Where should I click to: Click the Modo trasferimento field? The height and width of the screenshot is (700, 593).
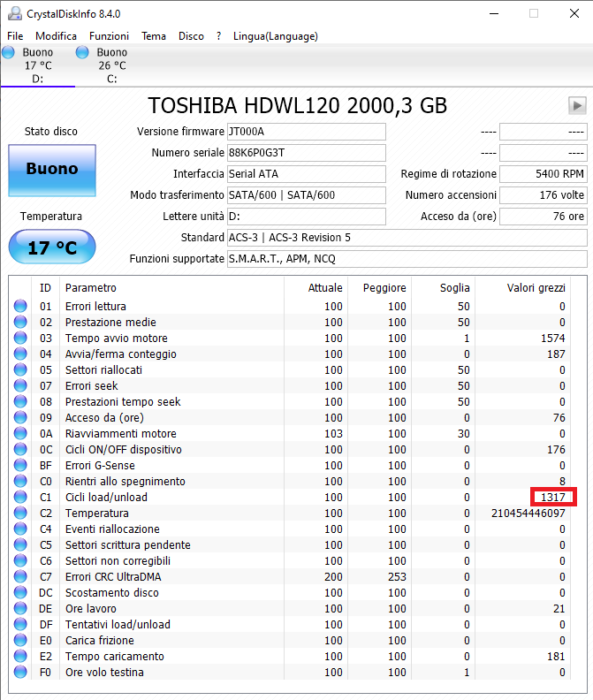307,195
